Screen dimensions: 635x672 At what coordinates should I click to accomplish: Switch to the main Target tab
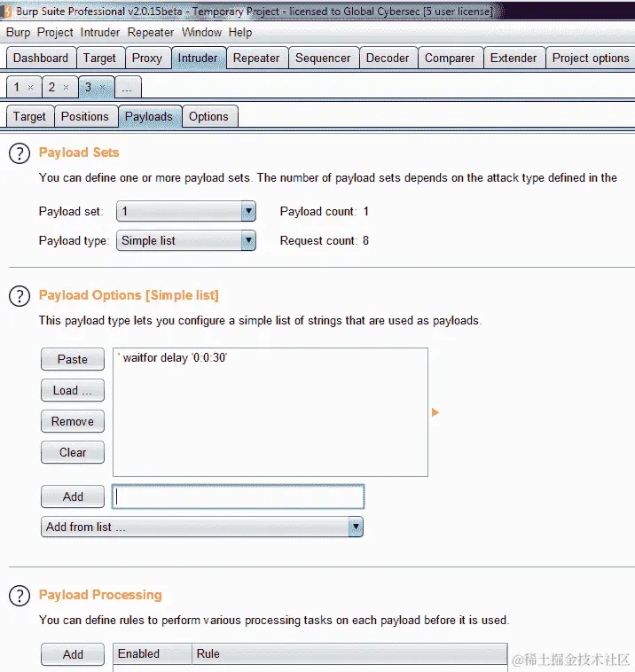99,58
